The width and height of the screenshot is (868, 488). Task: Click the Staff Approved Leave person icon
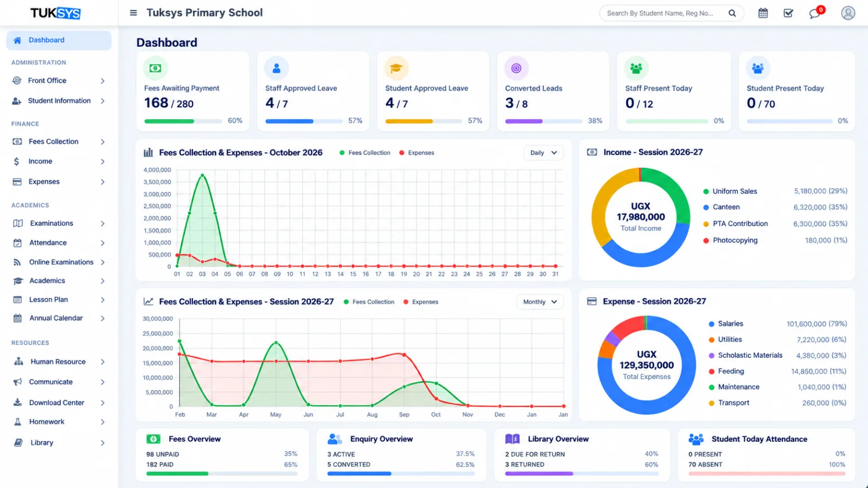[x=276, y=68]
